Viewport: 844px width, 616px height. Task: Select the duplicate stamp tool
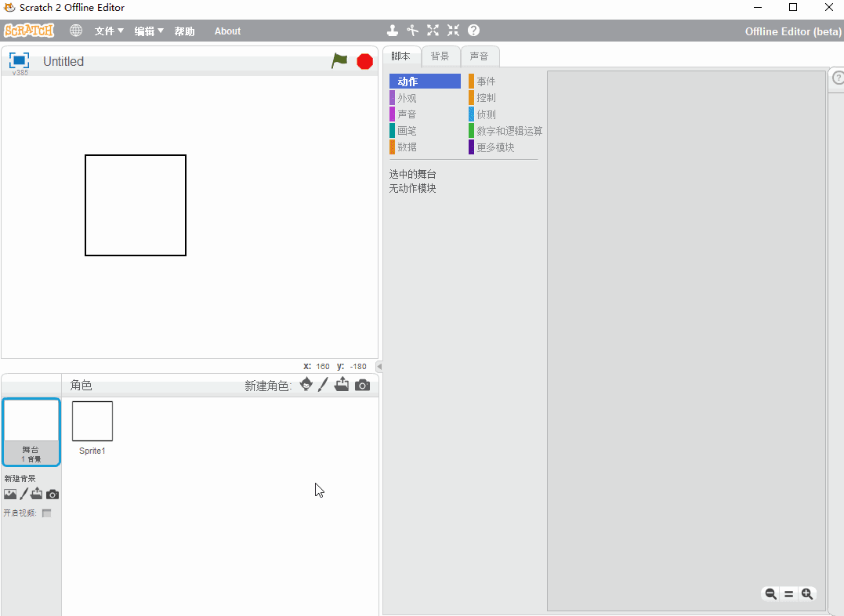pyautogui.click(x=393, y=31)
